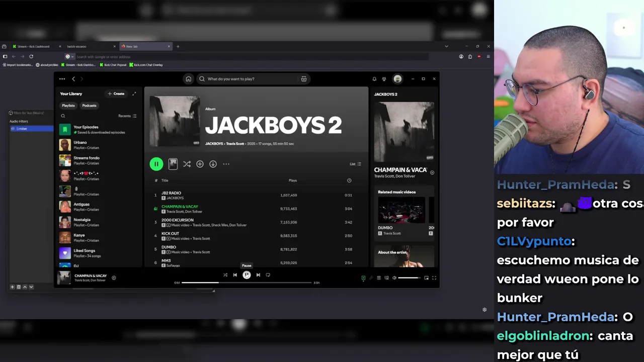
Task: Enter Spotify full screen mode
Action: 434,278
